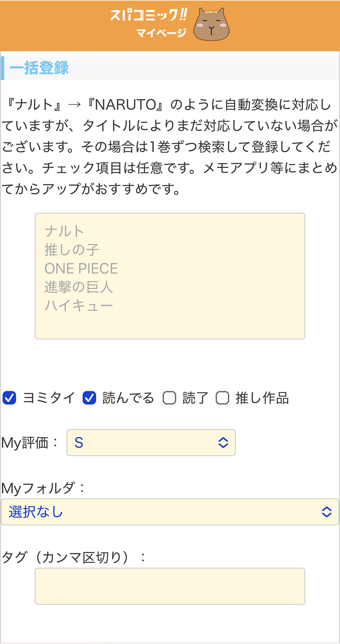Open the My評価 rating dropdown
Image resolution: width=340 pixels, height=644 pixels.
tap(151, 442)
